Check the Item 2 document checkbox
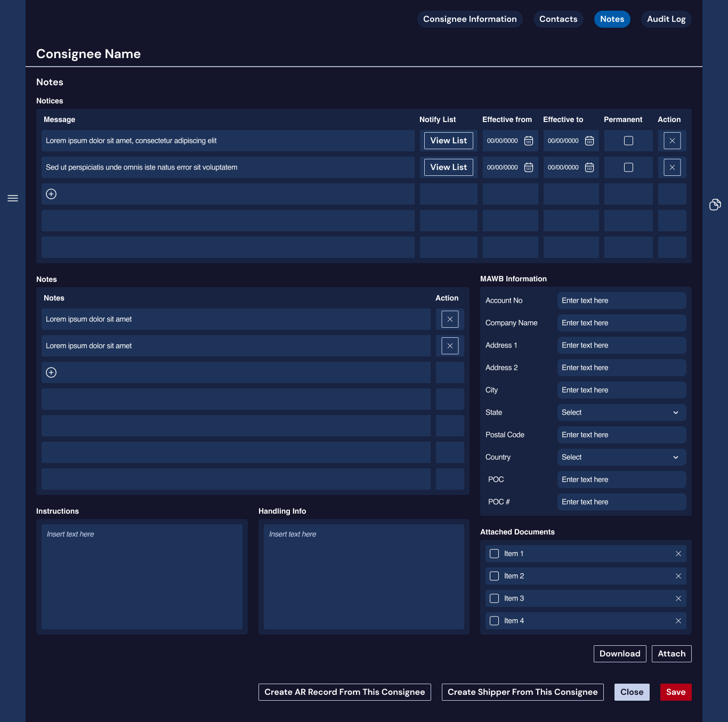728x722 pixels. [494, 576]
